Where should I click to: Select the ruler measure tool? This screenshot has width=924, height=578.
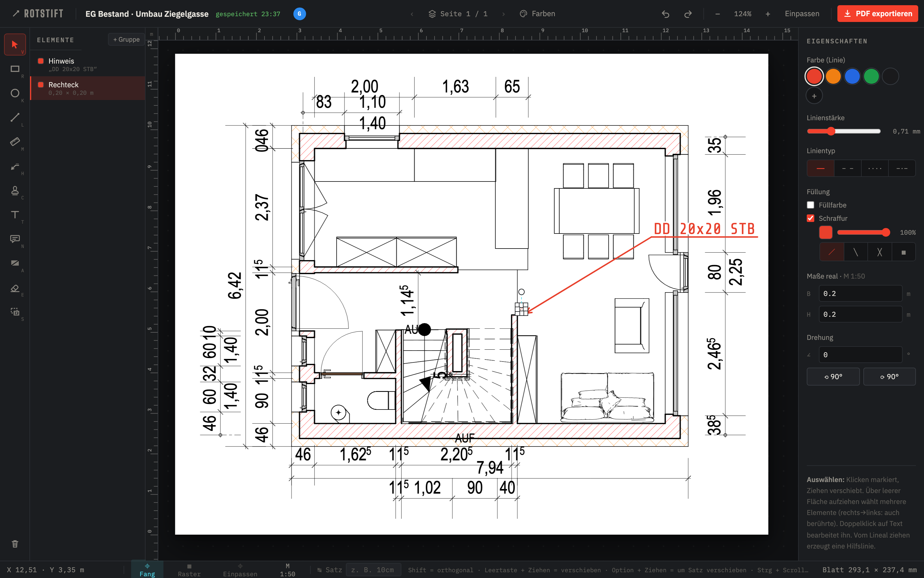[15, 141]
